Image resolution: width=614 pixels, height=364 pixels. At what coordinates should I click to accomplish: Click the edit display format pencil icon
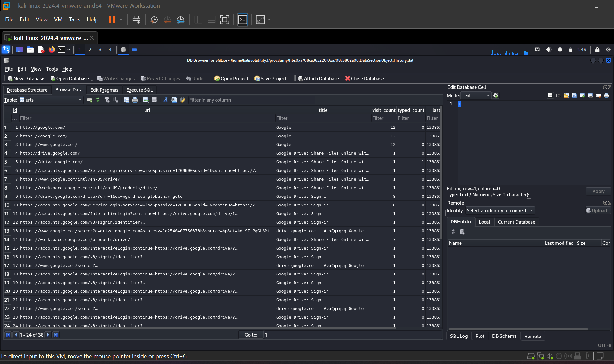tap(183, 100)
